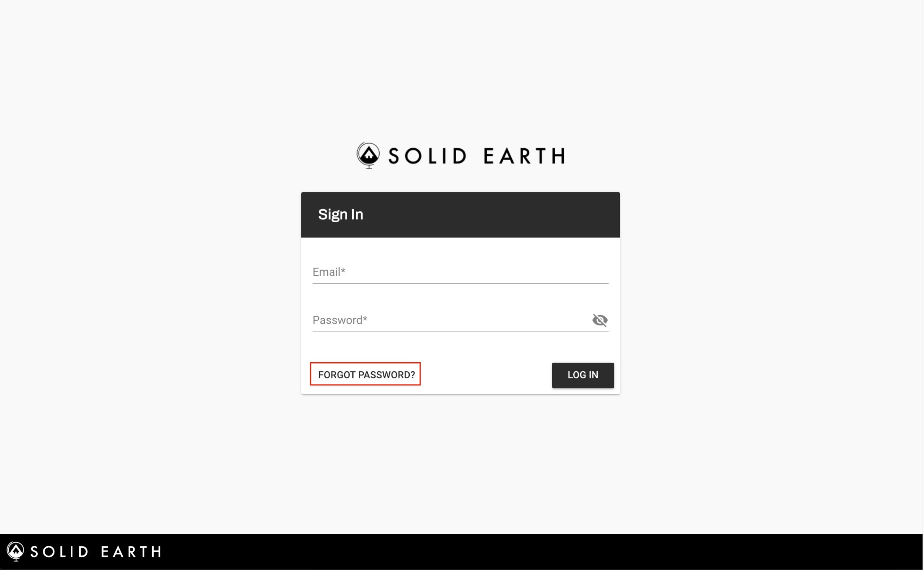Click the Email* label text

tap(329, 272)
